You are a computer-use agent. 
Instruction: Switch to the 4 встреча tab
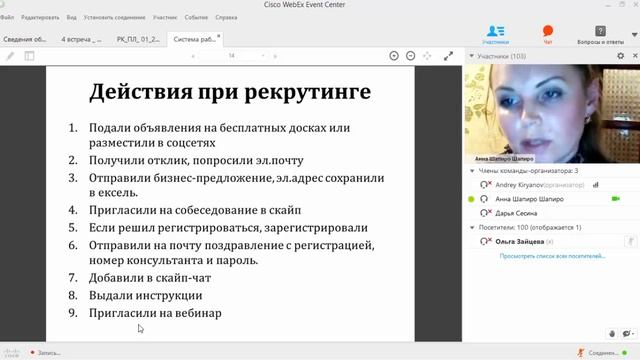[x=81, y=39]
